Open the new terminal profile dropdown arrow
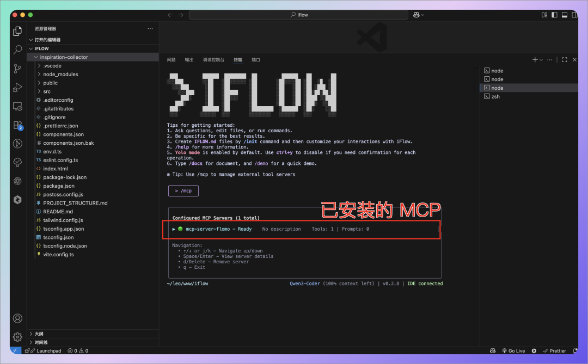The height and width of the screenshot is (364, 588). (x=541, y=60)
